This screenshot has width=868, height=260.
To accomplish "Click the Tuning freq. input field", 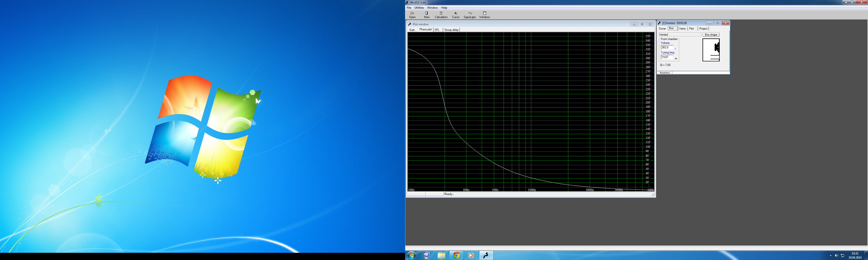I will coord(667,57).
